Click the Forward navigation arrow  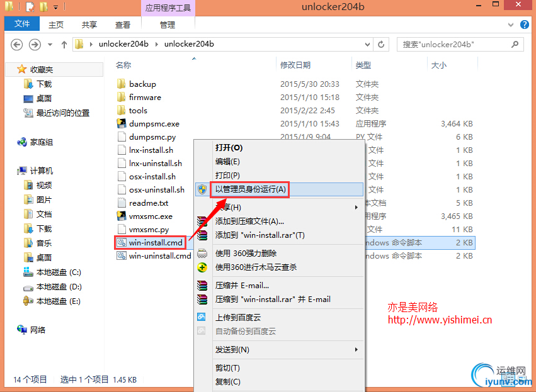[x=35, y=45]
